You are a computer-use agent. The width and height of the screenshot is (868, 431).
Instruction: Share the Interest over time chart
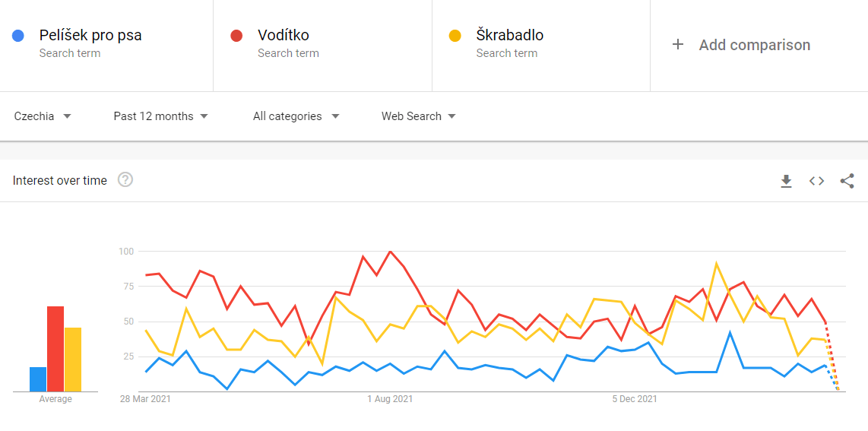click(x=847, y=181)
